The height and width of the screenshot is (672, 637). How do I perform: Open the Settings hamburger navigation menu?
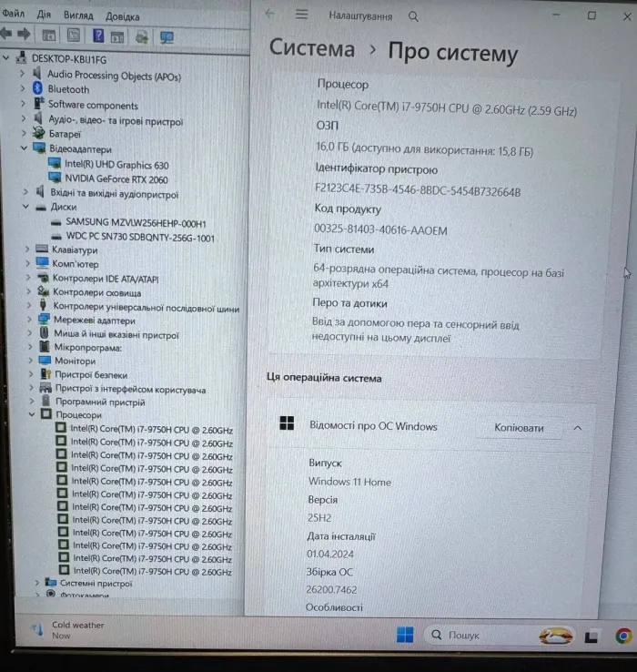pyautogui.click(x=301, y=15)
